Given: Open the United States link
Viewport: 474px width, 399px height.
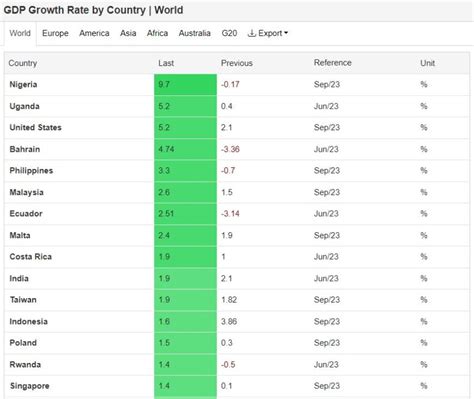Looking at the screenshot, I should coord(36,127).
